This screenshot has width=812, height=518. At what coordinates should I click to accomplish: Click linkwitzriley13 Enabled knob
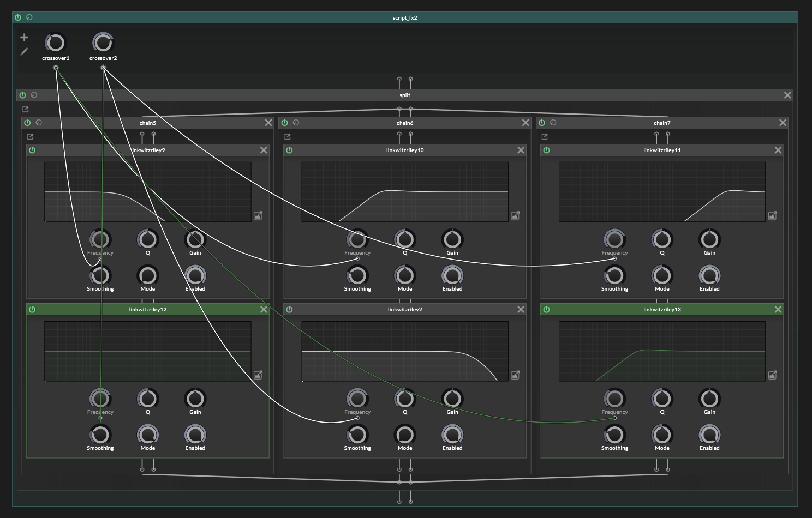pyautogui.click(x=709, y=435)
